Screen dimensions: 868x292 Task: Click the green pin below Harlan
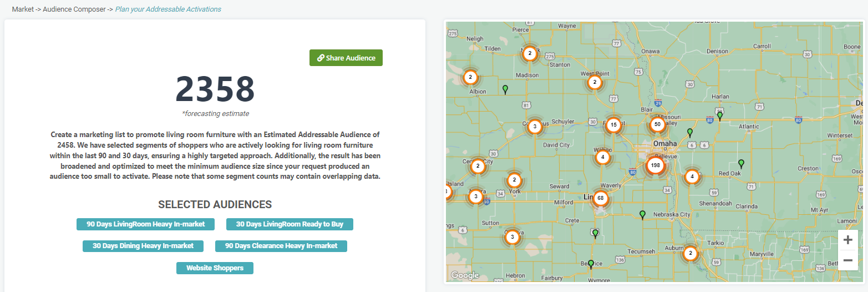coord(719,115)
